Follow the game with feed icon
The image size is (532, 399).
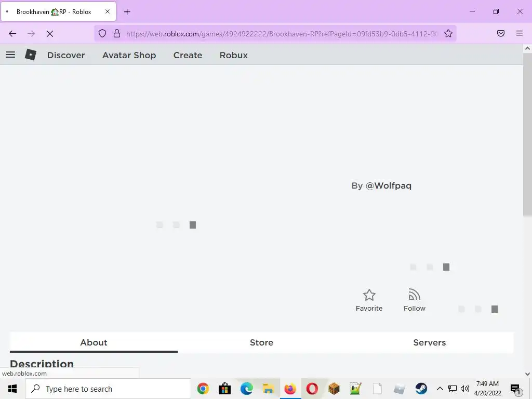tap(414, 300)
